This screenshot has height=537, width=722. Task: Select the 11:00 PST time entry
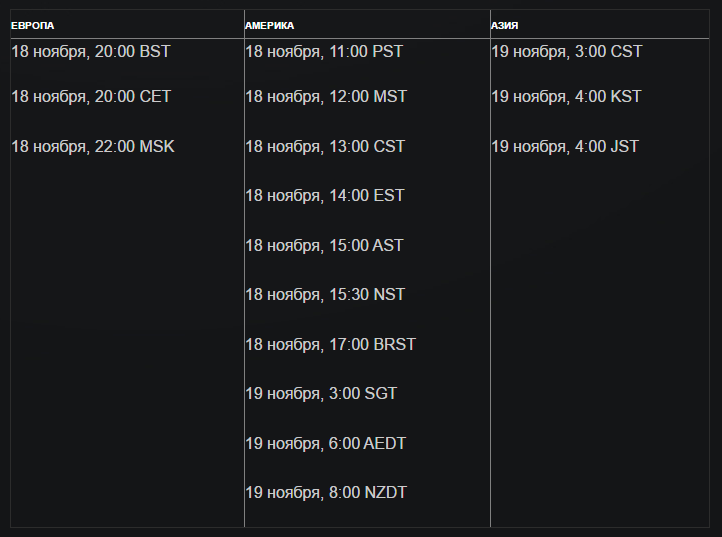pyautogui.click(x=324, y=52)
